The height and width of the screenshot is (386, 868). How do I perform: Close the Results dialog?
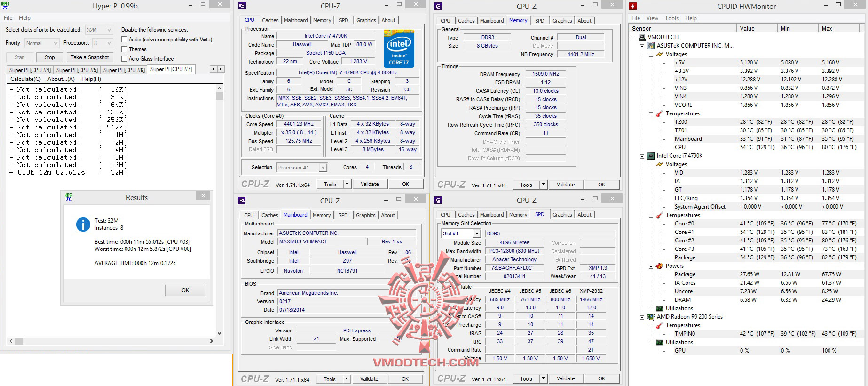203,196
